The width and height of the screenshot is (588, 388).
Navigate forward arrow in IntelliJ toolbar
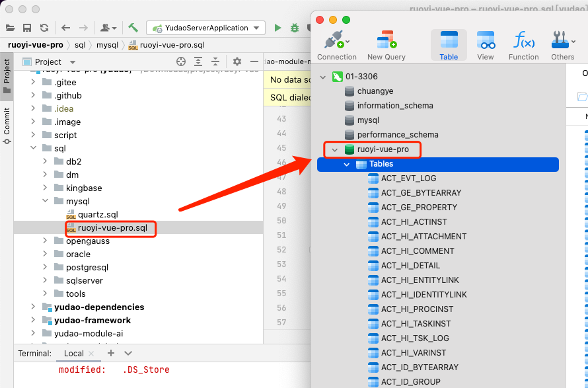point(83,28)
